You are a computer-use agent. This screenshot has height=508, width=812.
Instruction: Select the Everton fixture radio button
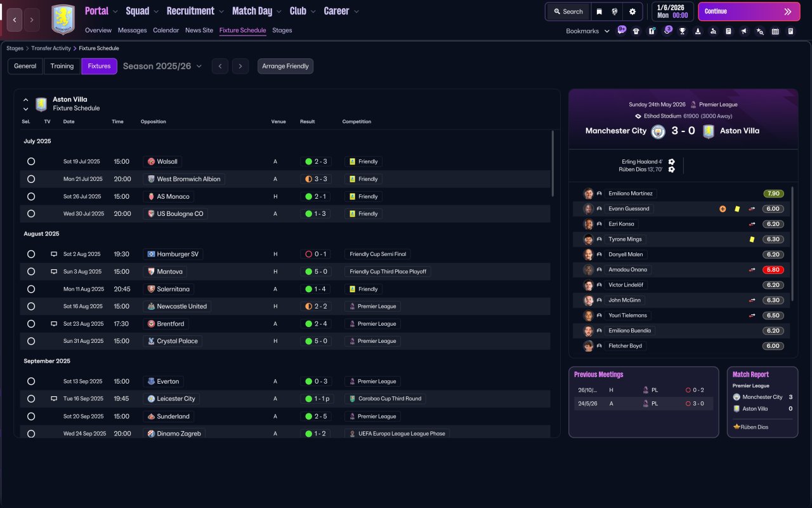click(x=31, y=382)
